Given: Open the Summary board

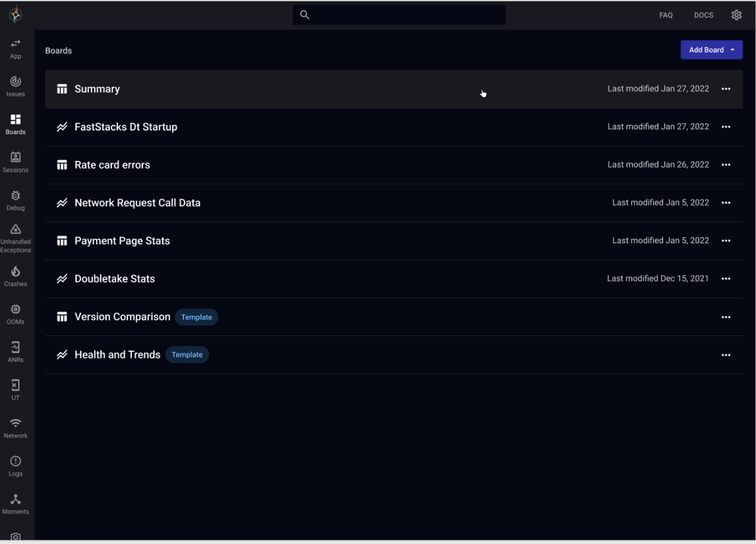Looking at the screenshot, I should coord(394,89).
